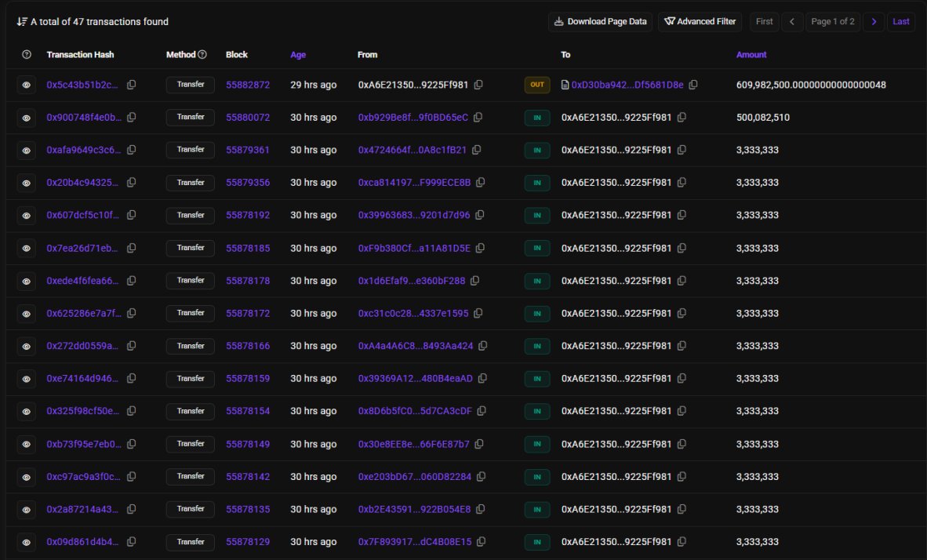Copy transaction hash 0xafa9649c3c6
Image resolution: width=927 pixels, height=560 pixels.
(x=131, y=150)
